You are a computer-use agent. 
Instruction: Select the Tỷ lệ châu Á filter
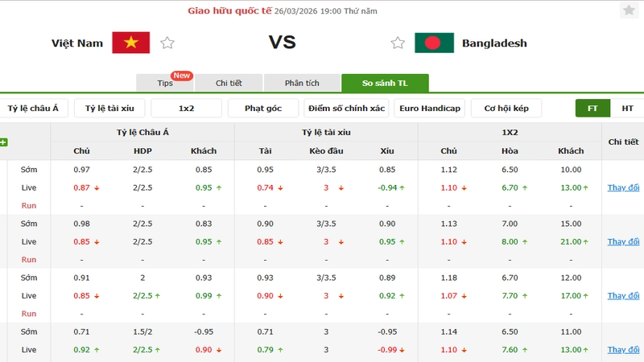34,109
